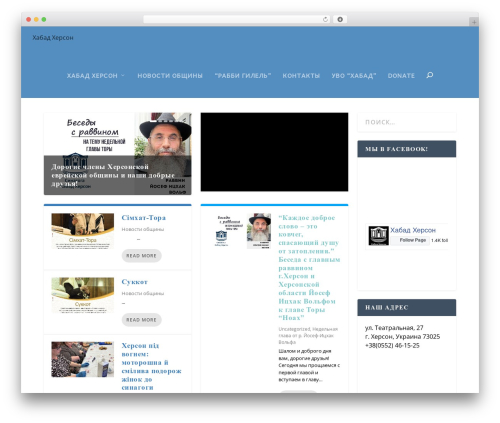
Task: Open the КОНТАКТЫ page
Action: (301, 76)
